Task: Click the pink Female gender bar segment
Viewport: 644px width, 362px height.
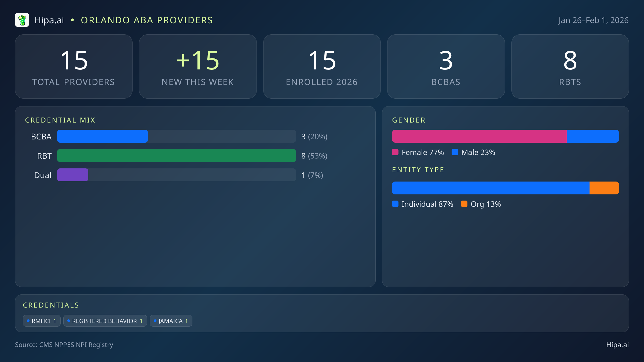Action: click(479, 136)
